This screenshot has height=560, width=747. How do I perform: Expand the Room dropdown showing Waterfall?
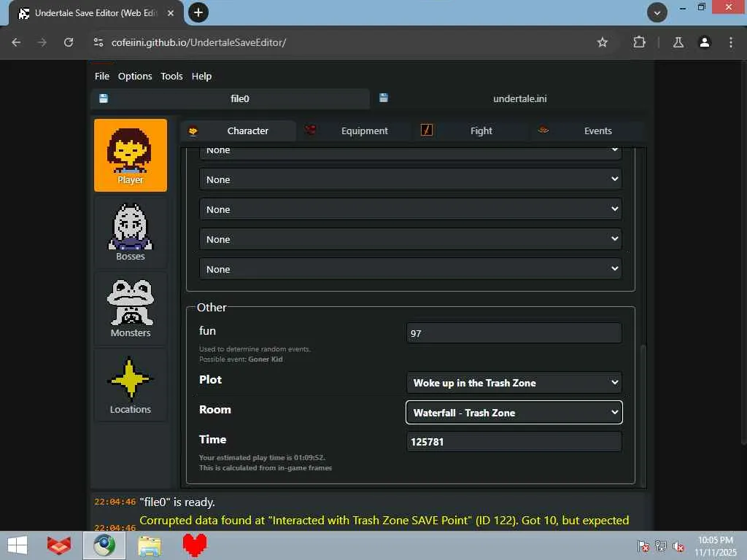point(514,413)
